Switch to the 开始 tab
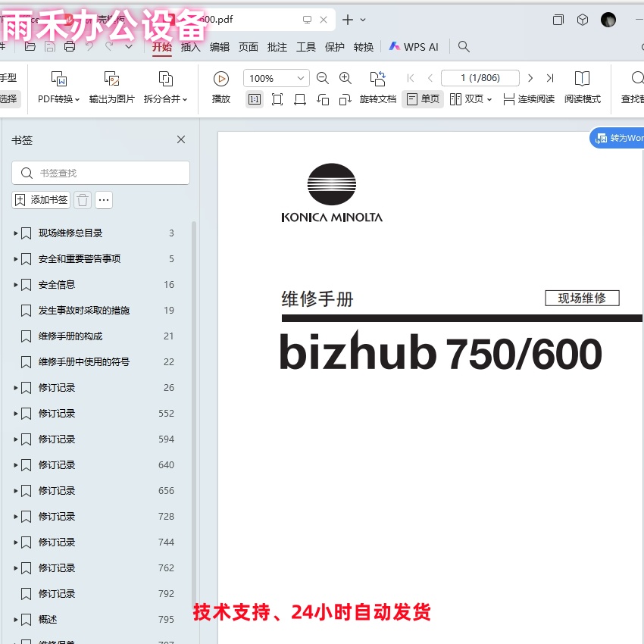This screenshot has height=644, width=644. [x=162, y=47]
